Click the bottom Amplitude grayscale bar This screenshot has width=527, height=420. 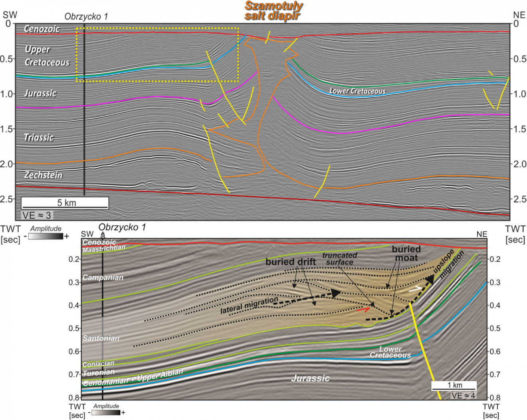click(106, 413)
